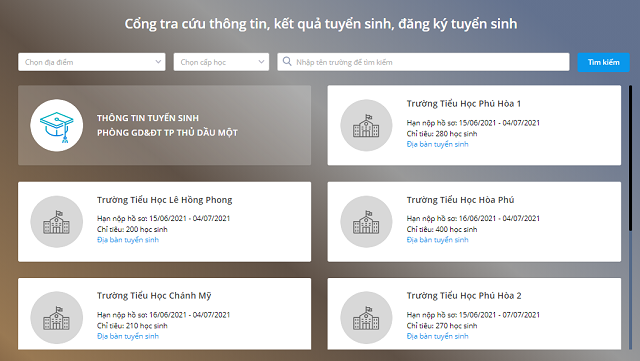
Task: Click the 'Tìm kiếm' search button
Action: (603, 62)
